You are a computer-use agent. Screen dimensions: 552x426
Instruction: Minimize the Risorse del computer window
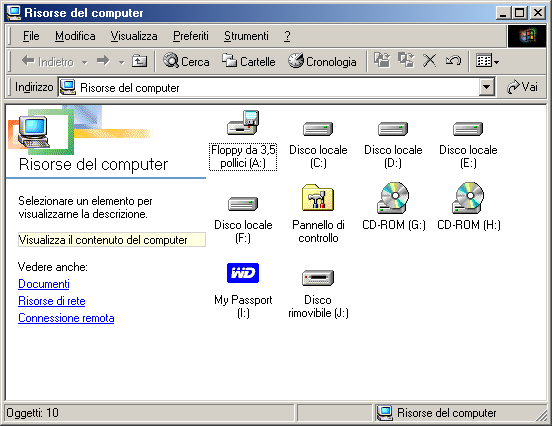[x=503, y=13]
